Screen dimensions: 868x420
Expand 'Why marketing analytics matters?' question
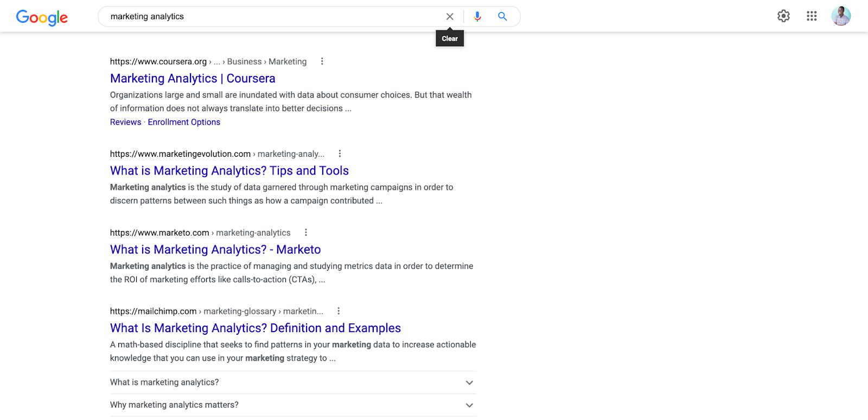coord(293,405)
